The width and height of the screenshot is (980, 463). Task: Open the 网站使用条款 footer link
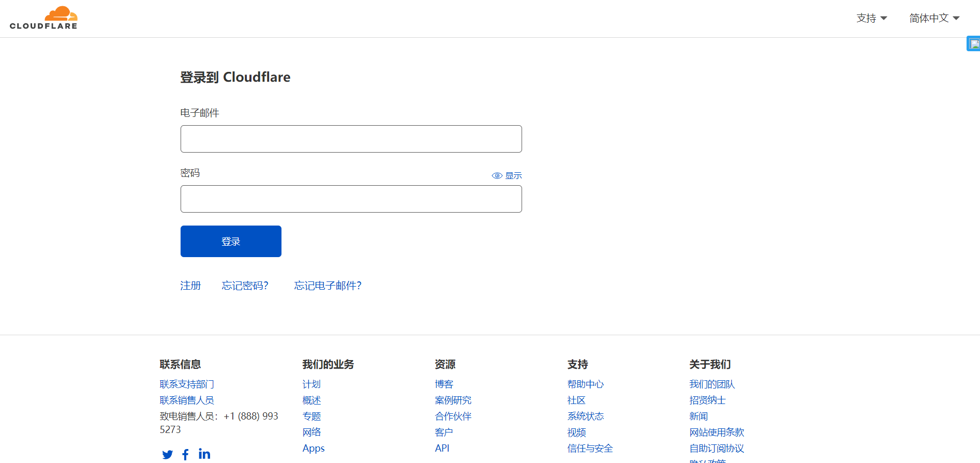pos(717,432)
